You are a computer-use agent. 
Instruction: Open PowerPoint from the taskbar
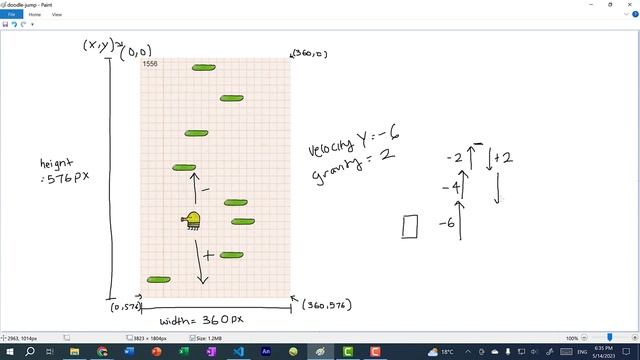tap(157, 351)
